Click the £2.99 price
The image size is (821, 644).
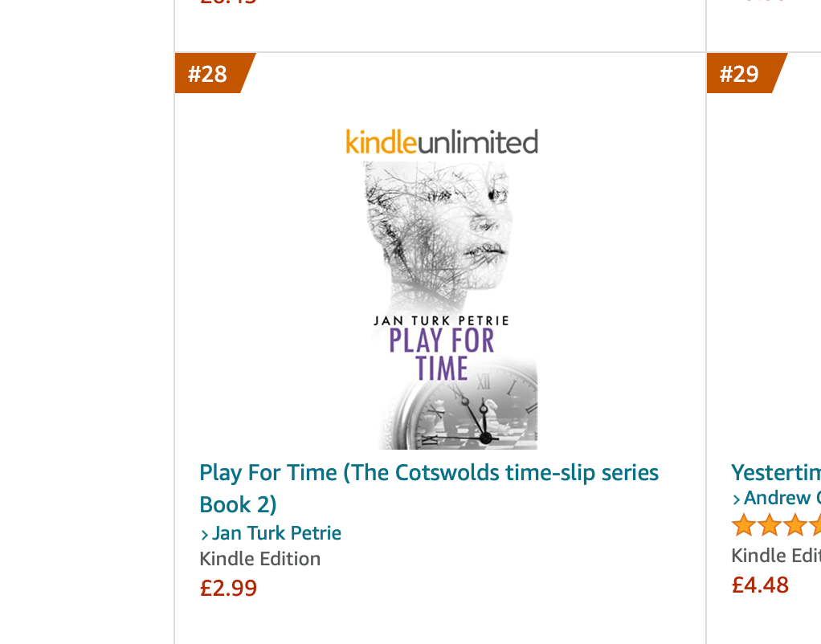pyautogui.click(x=228, y=588)
